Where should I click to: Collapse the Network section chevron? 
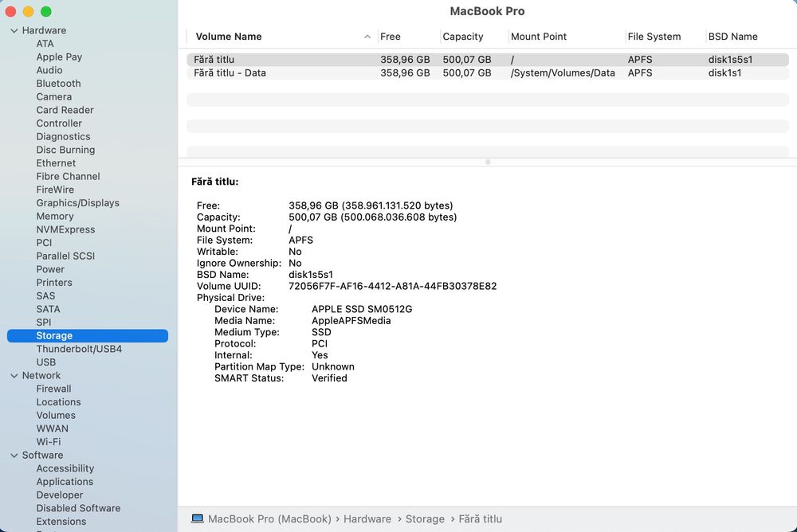coord(14,375)
